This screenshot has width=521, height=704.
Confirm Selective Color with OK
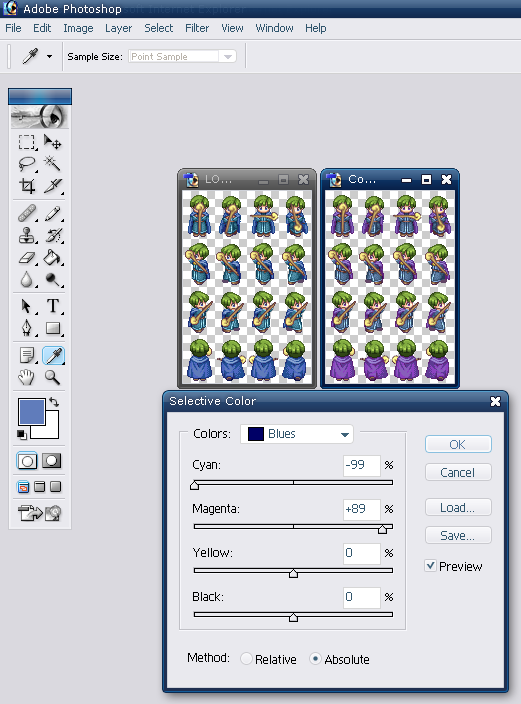pos(458,444)
